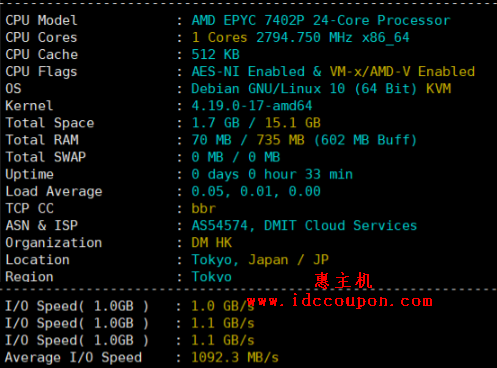Click the Average I/O Speed 1092.3 MB/s
Image resolution: width=497 pixels, height=368 pixels.
235,357
